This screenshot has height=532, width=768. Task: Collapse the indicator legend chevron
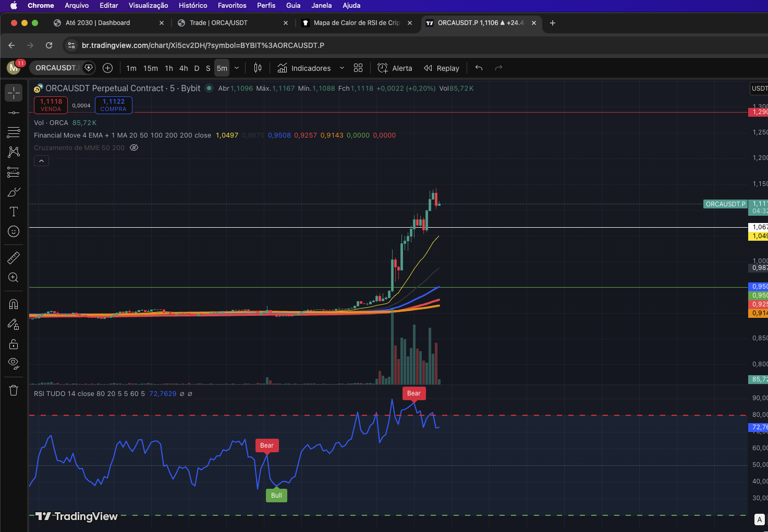(41, 161)
